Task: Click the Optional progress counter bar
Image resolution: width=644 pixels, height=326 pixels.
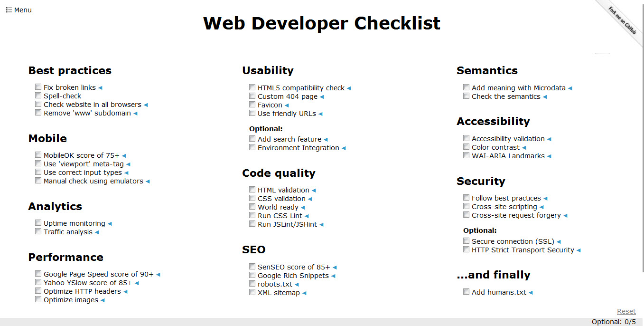Action: (x=613, y=322)
